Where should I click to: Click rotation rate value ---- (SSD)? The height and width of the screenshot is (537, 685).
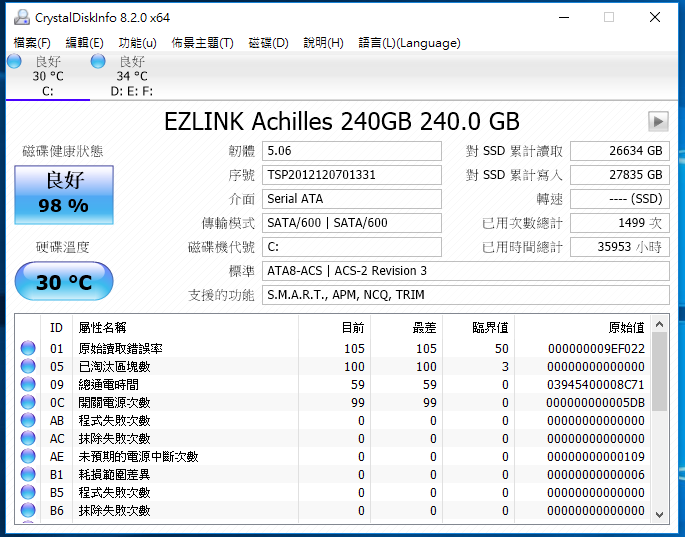tap(620, 199)
